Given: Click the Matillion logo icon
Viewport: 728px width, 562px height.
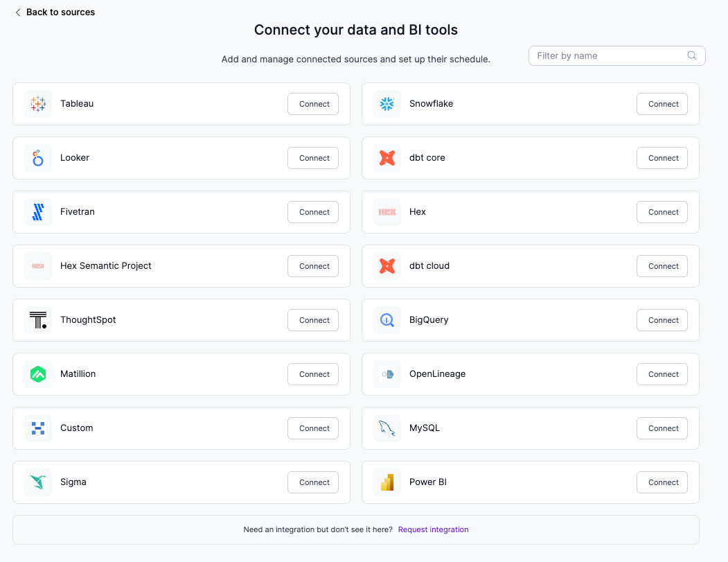Looking at the screenshot, I should 38,374.
